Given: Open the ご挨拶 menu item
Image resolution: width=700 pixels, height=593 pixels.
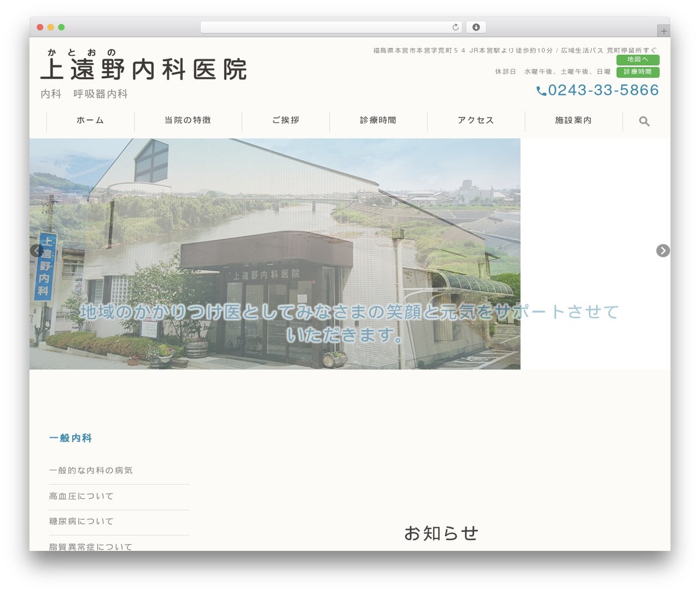Looking at the screenshot, I should pos(285,120).
